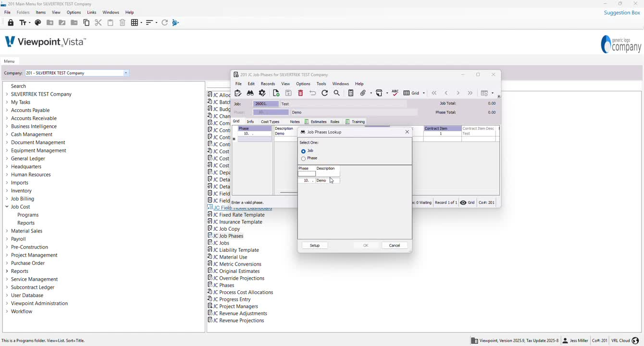Click the gear settings icon in Job Phases
The image size is (644, 346).
(x=262, y=93)
